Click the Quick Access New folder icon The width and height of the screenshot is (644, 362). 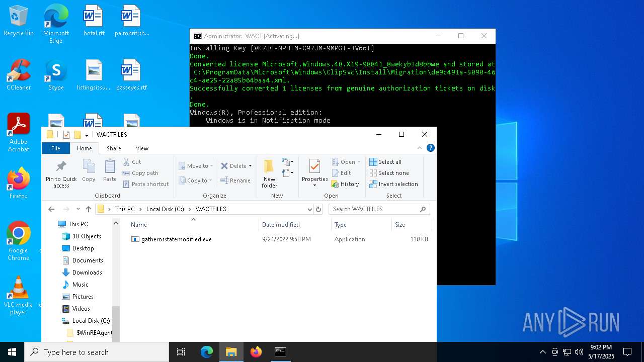77,135
